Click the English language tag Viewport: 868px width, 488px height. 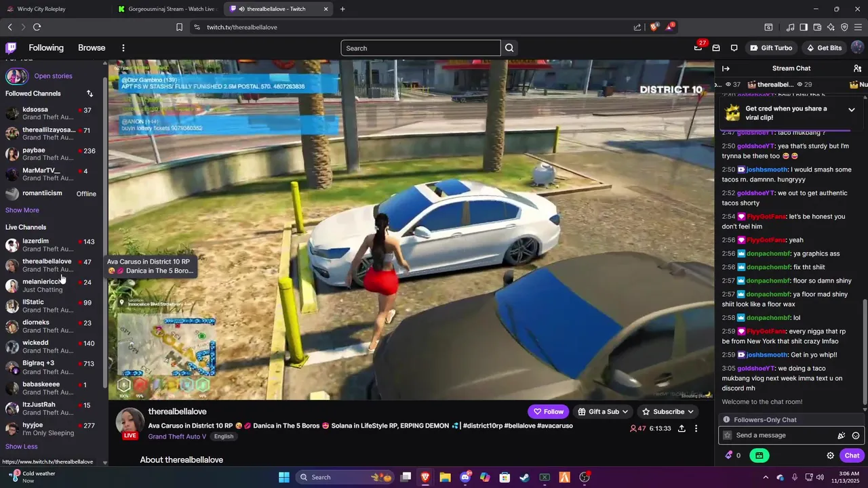click(224, 436)
